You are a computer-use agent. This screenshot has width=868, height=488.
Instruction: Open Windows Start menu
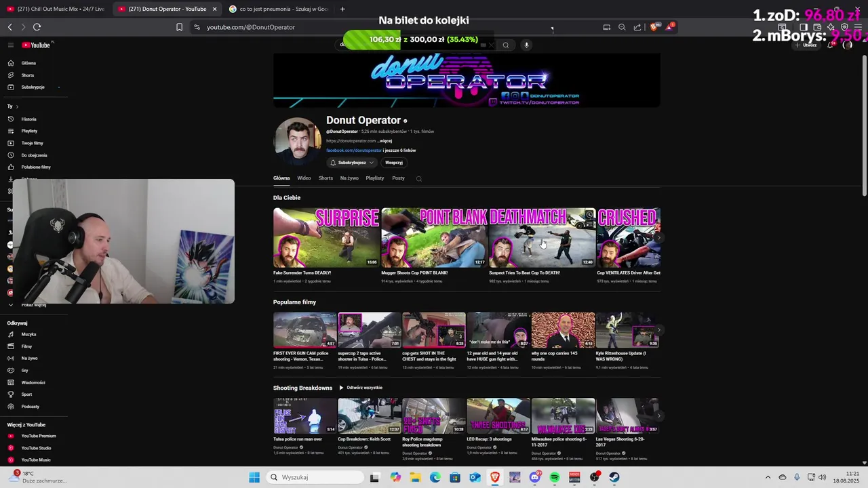[254, 477]
